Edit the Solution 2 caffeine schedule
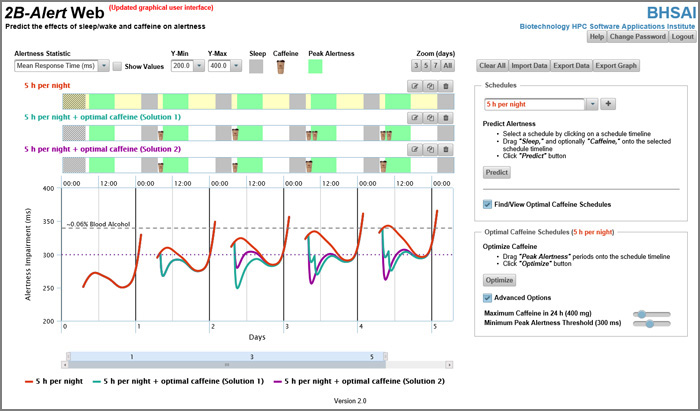This screenshot has height=411, width=700. 415,149
